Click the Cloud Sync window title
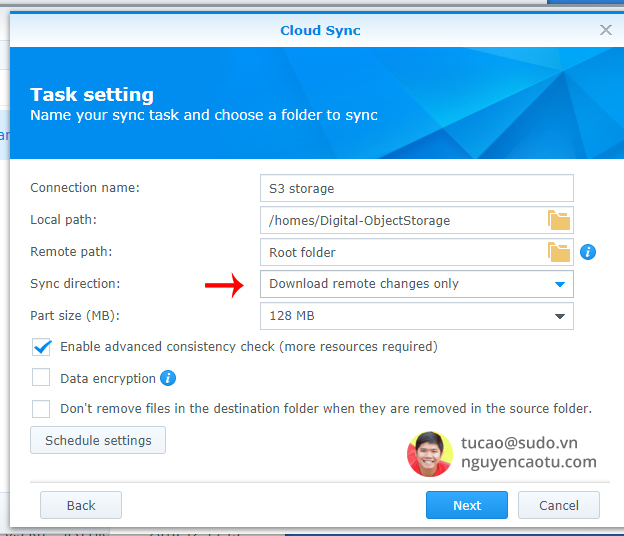The image size is (624, 536). 320,30
